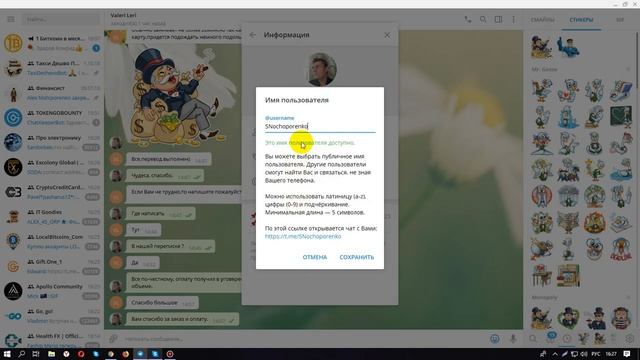Open the three-dot chat options menu

click(513, 19)
